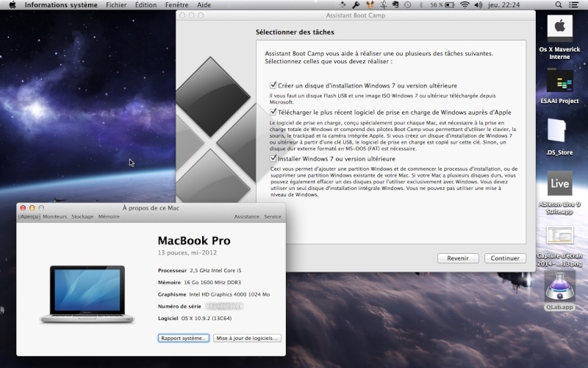Toggle Télécharger le plus récent logiciel checkbox
The width and height of the screenshot is (588, 368).
pyautogui.click(x=273, y=112)
